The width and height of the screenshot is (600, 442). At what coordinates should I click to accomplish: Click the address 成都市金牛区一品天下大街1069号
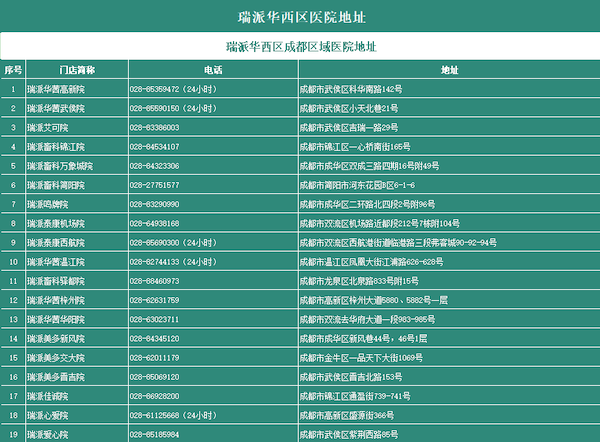coord(361,358)
